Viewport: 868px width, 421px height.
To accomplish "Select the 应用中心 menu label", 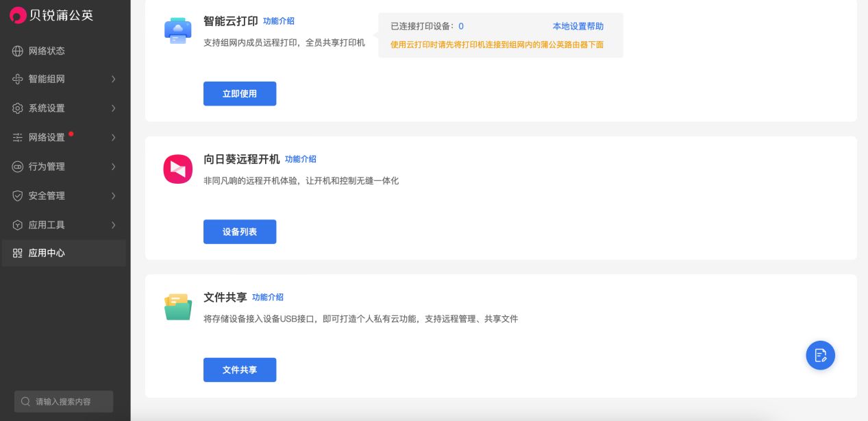I will pyautogui.click(x=47, y=253).
